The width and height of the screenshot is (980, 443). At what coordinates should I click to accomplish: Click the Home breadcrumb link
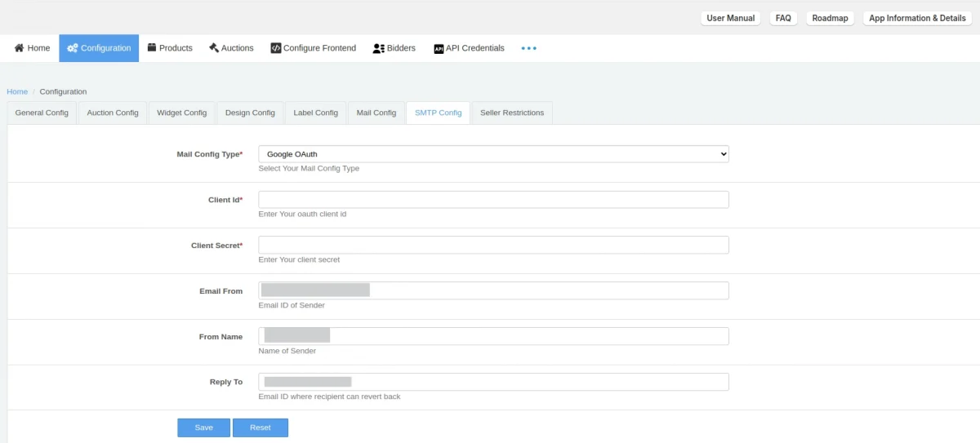(x=17, y=91)
